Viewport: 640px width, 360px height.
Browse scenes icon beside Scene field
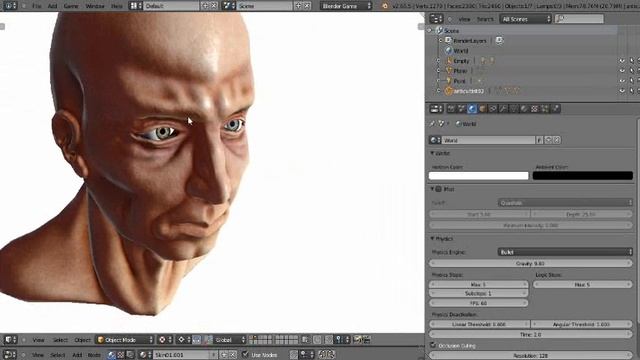pyautogui.click(x=229, y=6)
